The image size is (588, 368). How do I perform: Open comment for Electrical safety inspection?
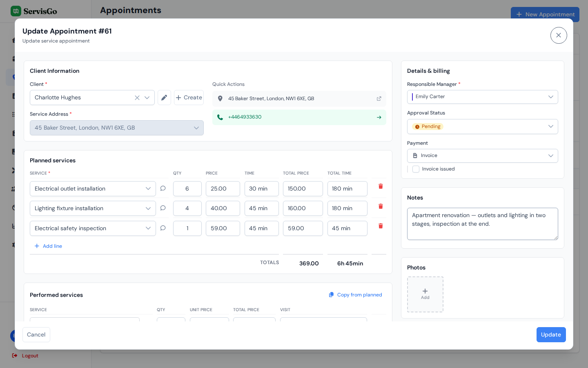point(163,228)
